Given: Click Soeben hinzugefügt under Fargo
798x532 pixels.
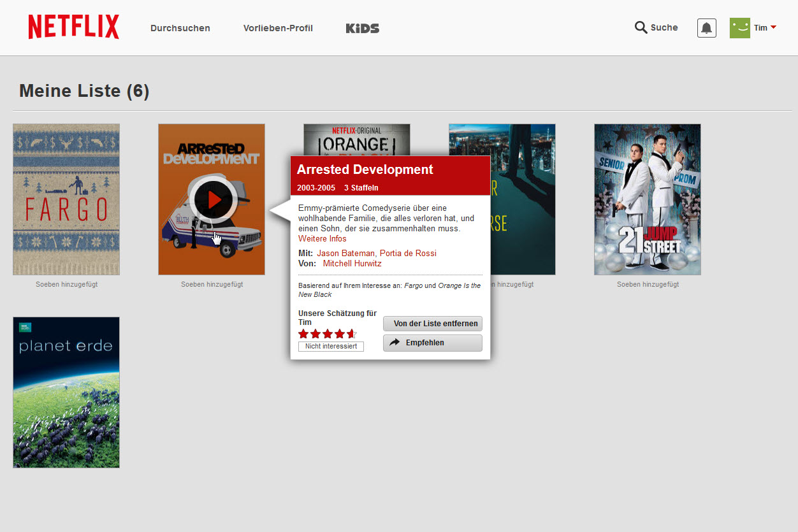Looking at the screenshot, I should 67,284.
